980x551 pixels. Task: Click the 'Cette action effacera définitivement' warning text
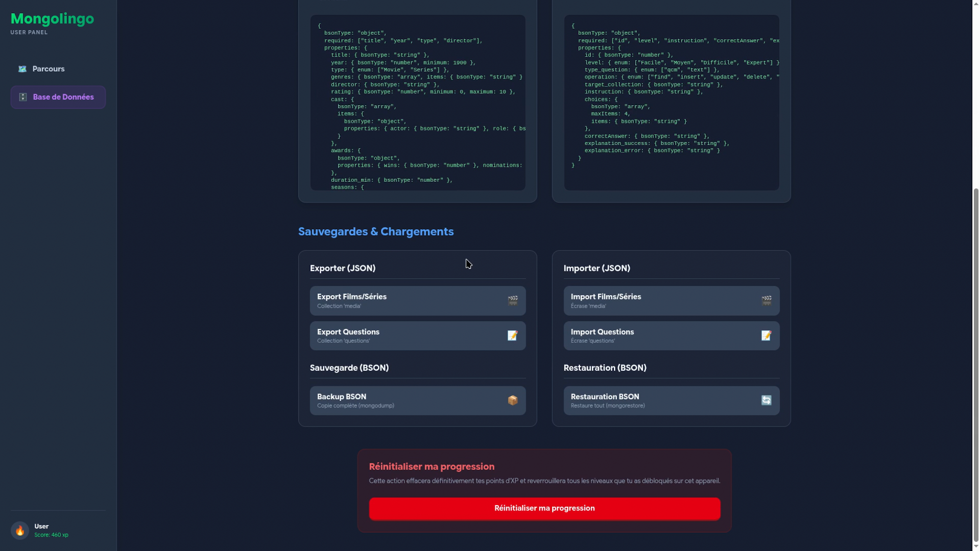(544, 481)
